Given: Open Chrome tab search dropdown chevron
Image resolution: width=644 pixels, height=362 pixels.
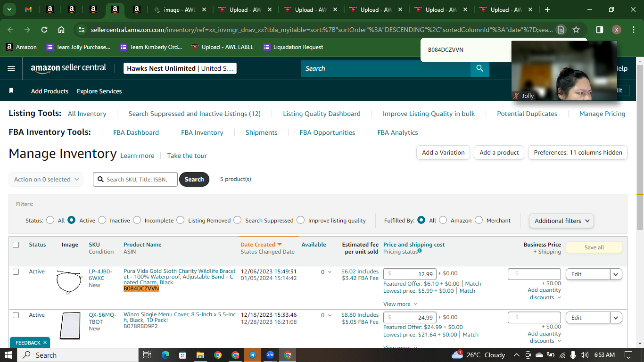Looking at the screenshot, I should coord(9,9).
